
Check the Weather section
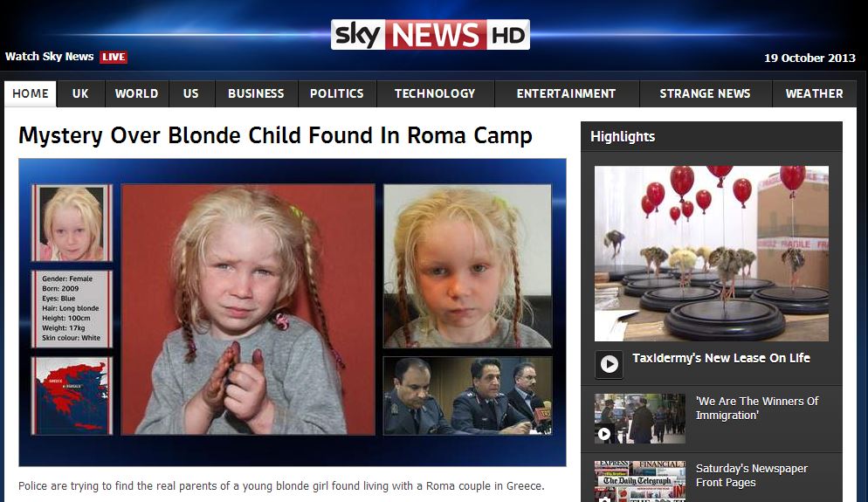point(815,94)
